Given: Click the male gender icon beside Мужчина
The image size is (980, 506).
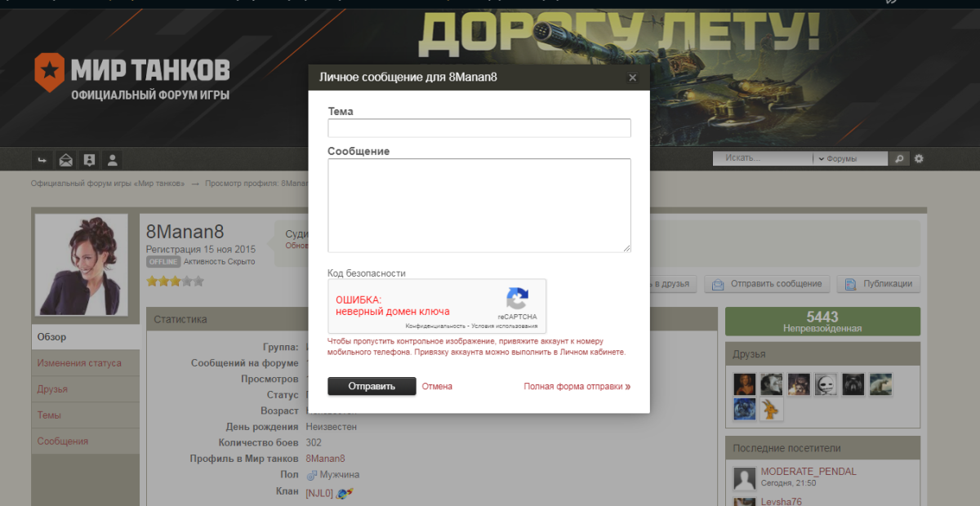Looking at the screenshot, I should [311, 475].
